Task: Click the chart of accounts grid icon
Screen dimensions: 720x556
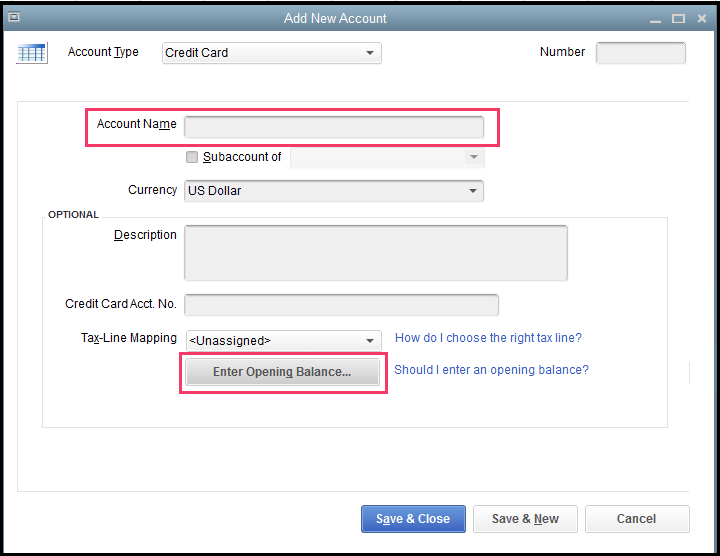Action: tap(32, 53)
